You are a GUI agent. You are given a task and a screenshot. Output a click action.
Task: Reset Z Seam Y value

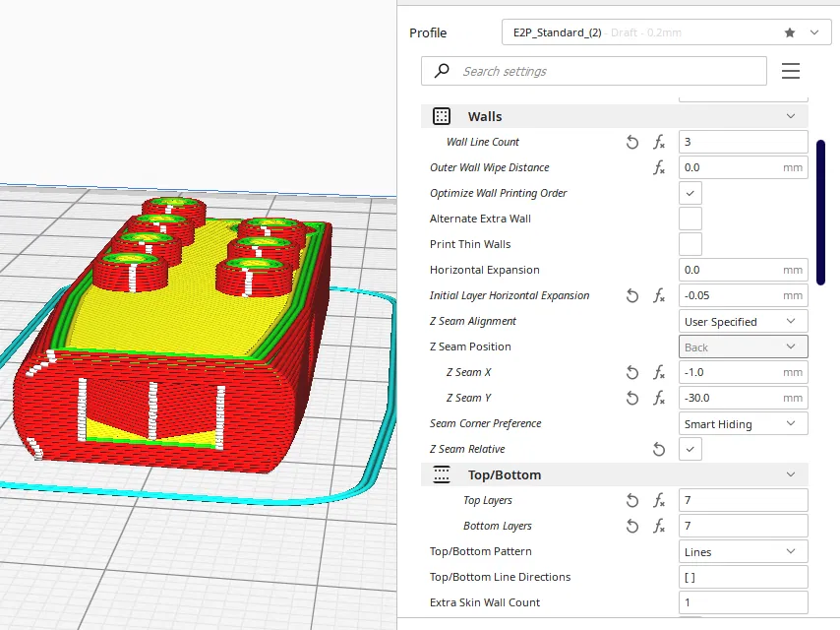[x=632, y=398]
